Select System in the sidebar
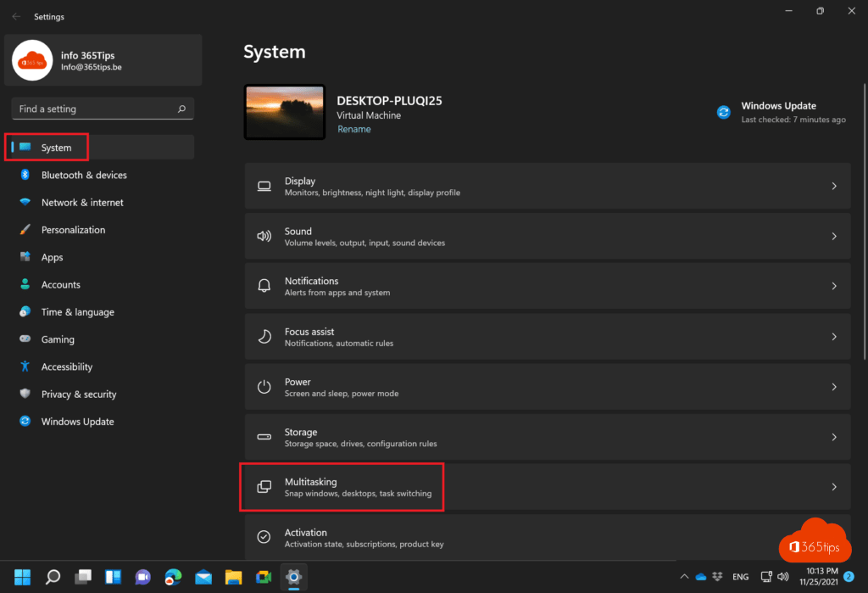This screenshot has height=593, width=868. [103, 148]
